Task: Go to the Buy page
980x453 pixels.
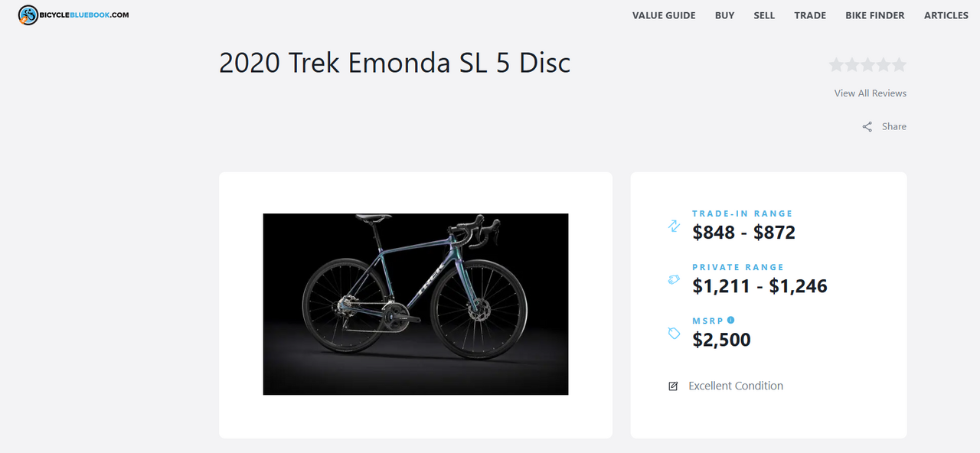Action: 724,15
